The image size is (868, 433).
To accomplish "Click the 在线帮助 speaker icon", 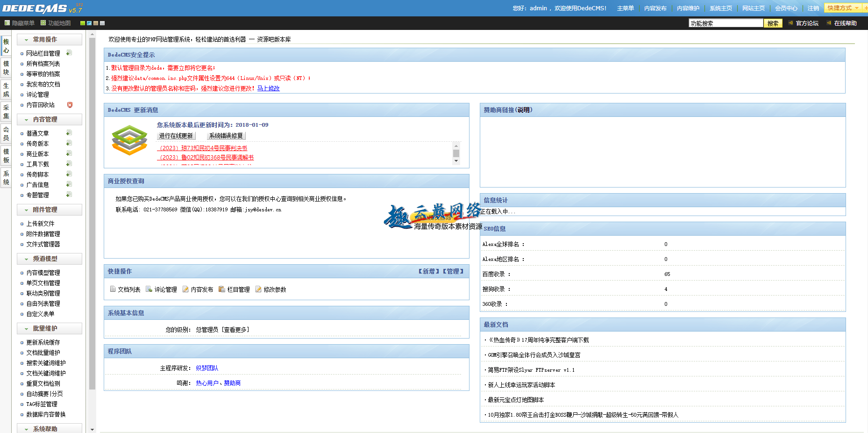I will 829,22.
